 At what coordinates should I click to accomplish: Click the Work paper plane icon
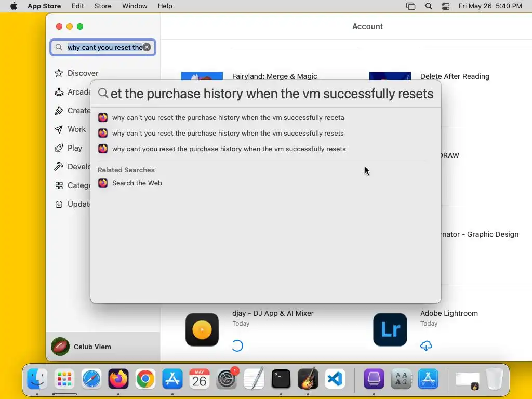(59, 129)
